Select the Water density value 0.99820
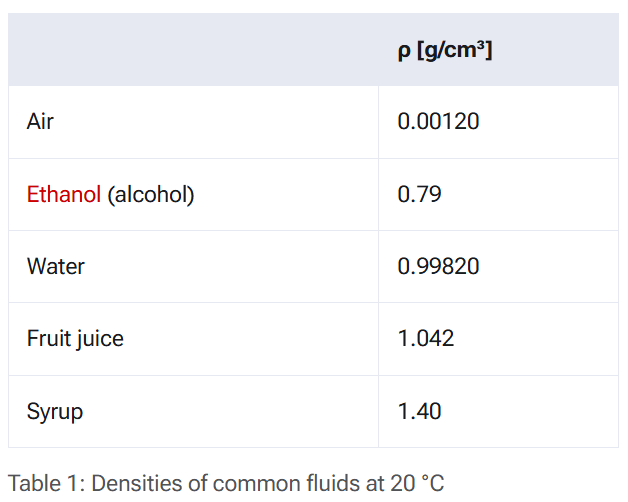 click(x=438, y=266)
